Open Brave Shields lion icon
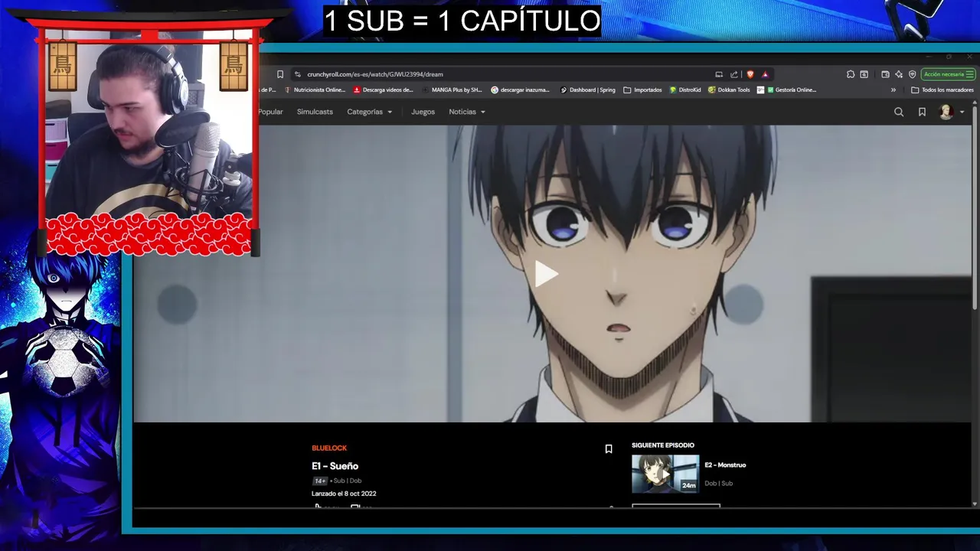 [750, 74]
